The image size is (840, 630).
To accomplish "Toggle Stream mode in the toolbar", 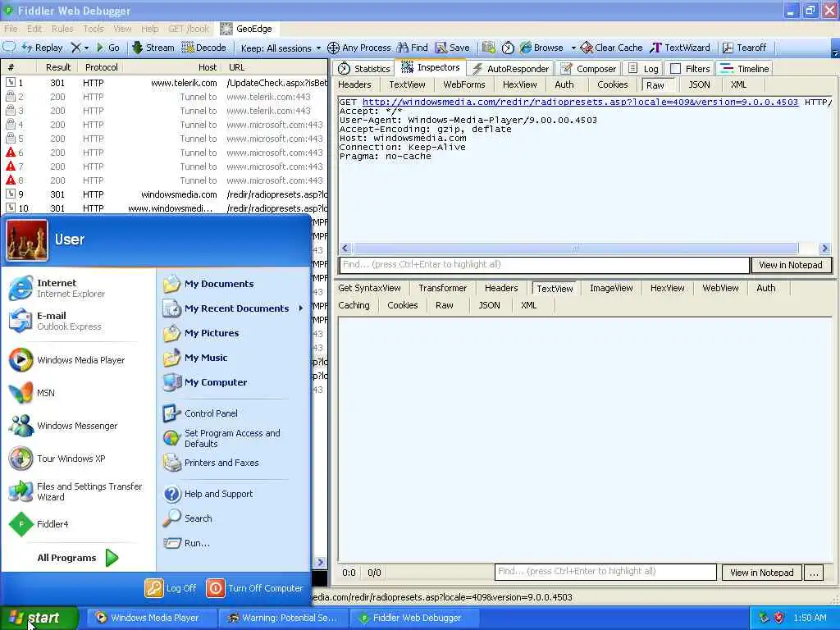I will tap(153, 48).
